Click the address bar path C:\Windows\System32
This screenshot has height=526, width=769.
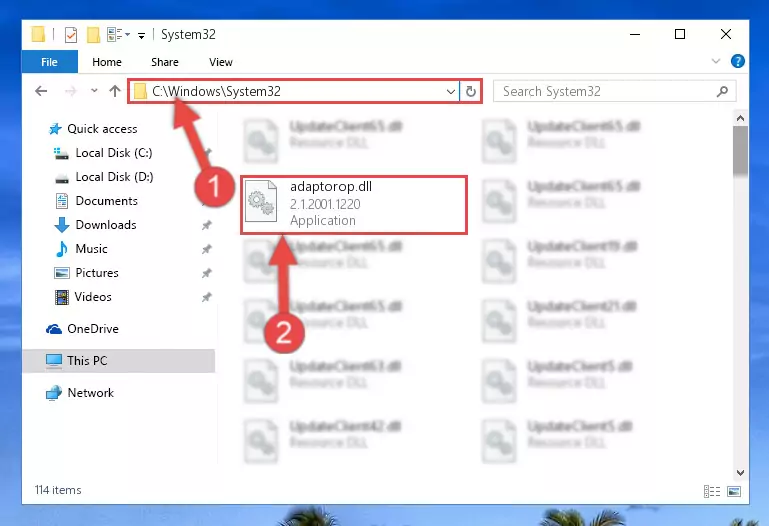[216, 92]
